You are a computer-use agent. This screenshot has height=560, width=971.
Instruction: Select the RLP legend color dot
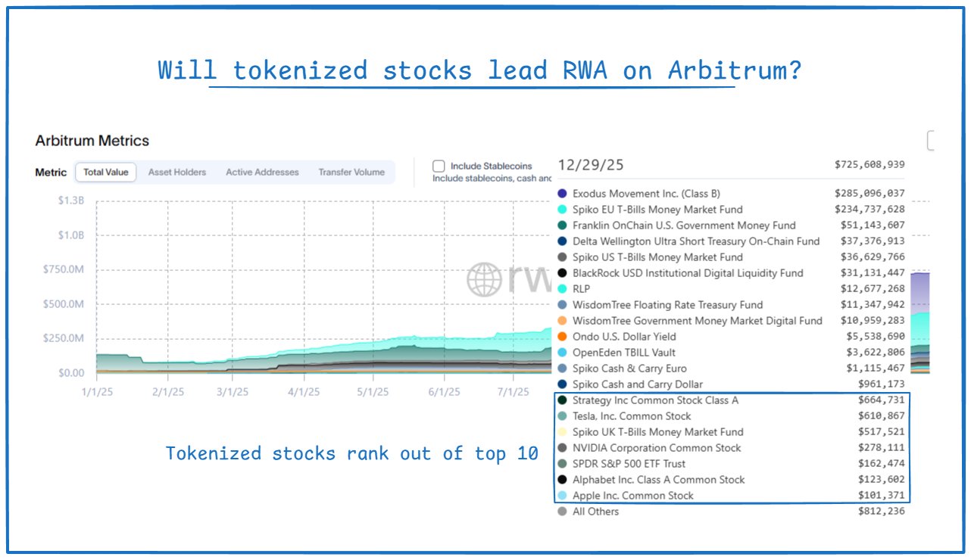click(x=561, y=289)
